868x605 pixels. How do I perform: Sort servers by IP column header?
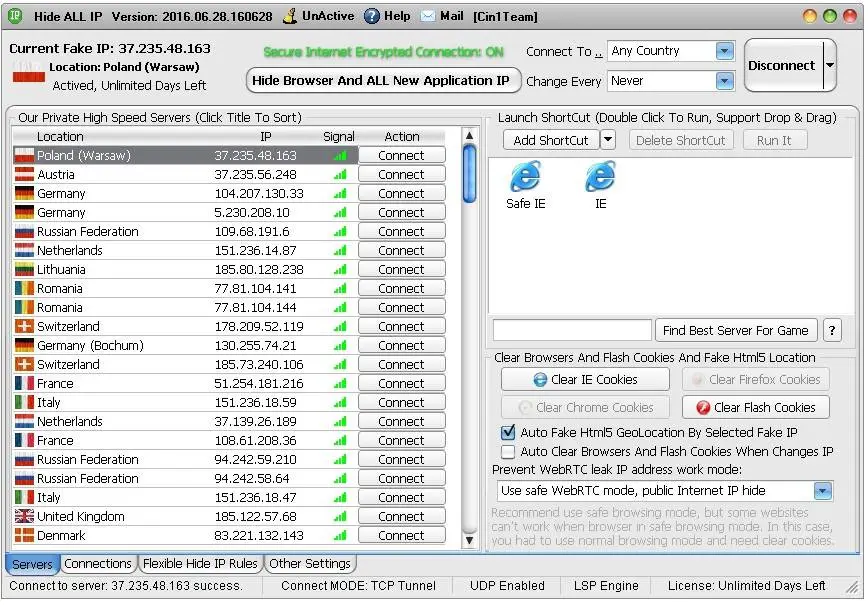266,137
